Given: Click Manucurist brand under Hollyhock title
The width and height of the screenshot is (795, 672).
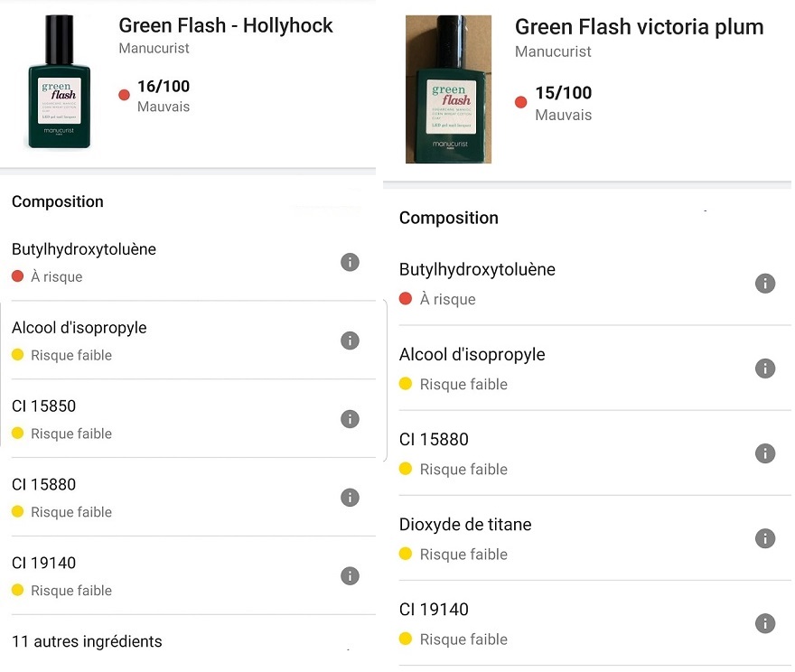Looking at the screenshot, I should click(x=154, y=48).
